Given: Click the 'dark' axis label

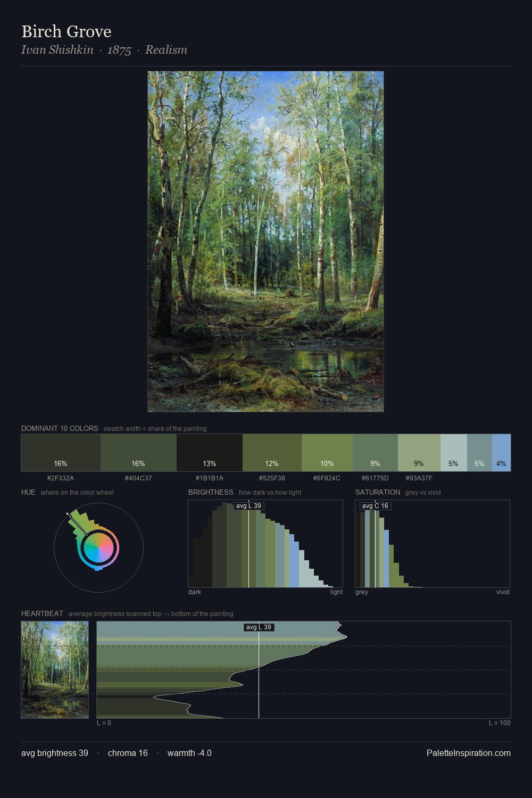Looking at the screenshot, I should click(195, 592).
